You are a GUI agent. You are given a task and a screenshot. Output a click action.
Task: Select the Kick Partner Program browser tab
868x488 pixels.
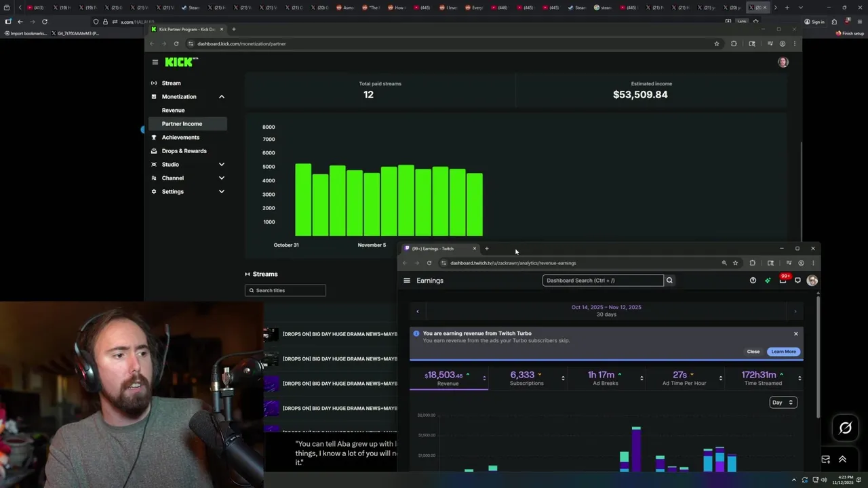click(187, 29)
